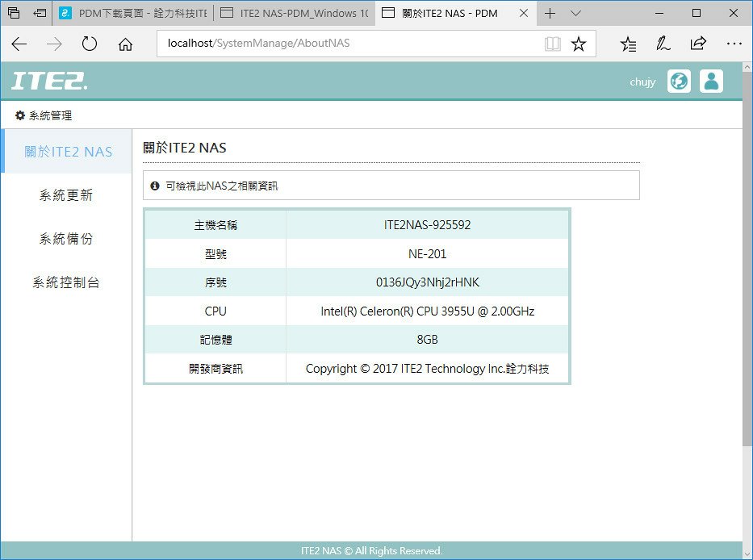This screenshot has width=753, height=560.
Task: Open the language globe icon
Action: (x=679, y=81)
